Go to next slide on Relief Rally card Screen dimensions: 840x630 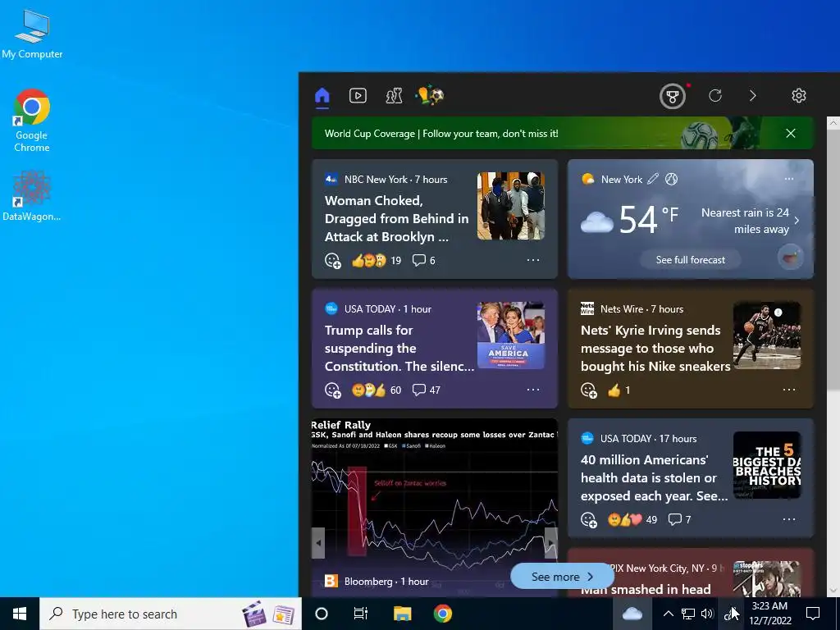(x=551, y=543)
